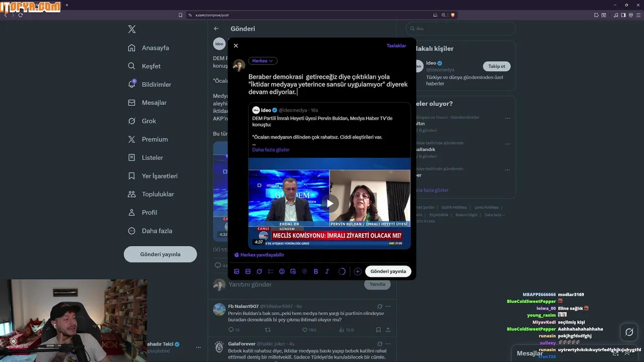Open Mesajlar in sidebar
This screenshot has height=362, width=644.
click(x=148, y=103)
